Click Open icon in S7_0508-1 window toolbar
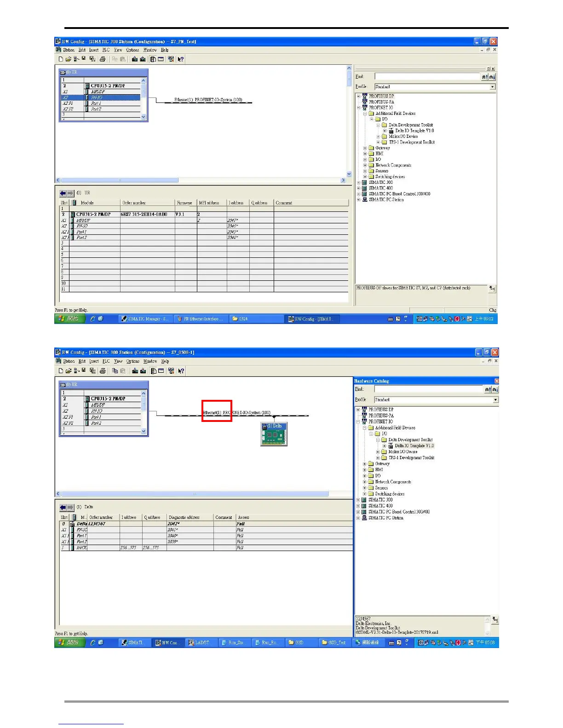This screenshot has width=563, height=728. pyautogui.click(x=68, y=371)
